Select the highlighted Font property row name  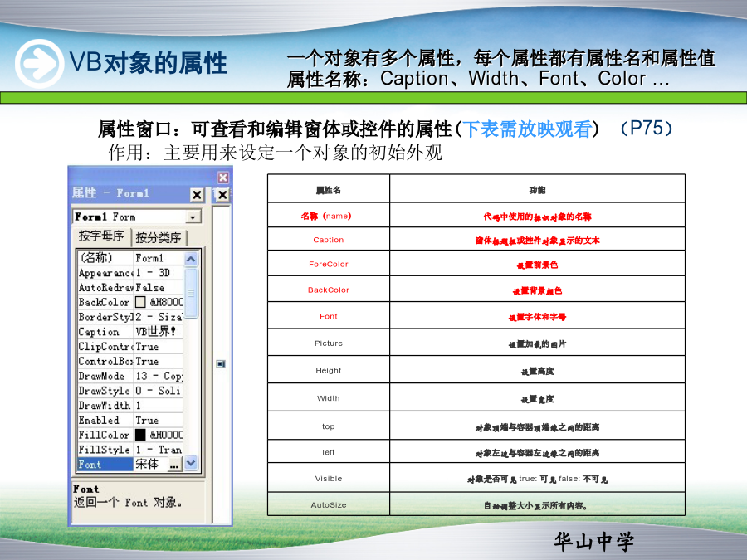click(x=105, y=465)
